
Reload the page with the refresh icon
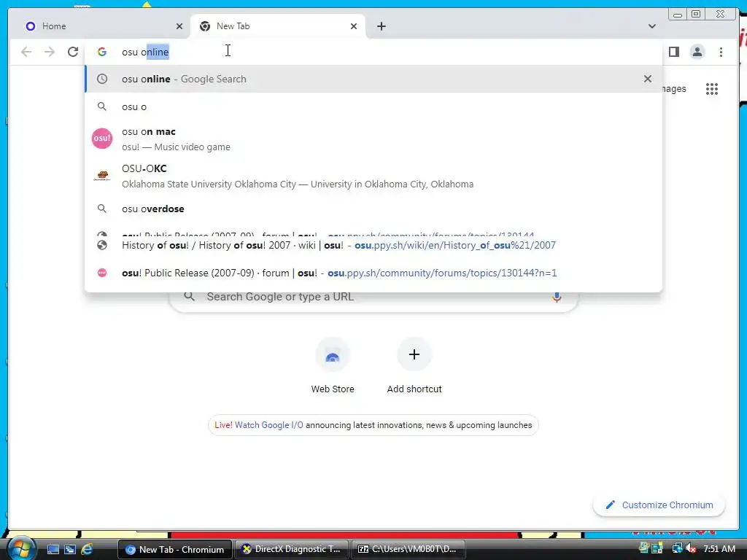pos(73,52)
